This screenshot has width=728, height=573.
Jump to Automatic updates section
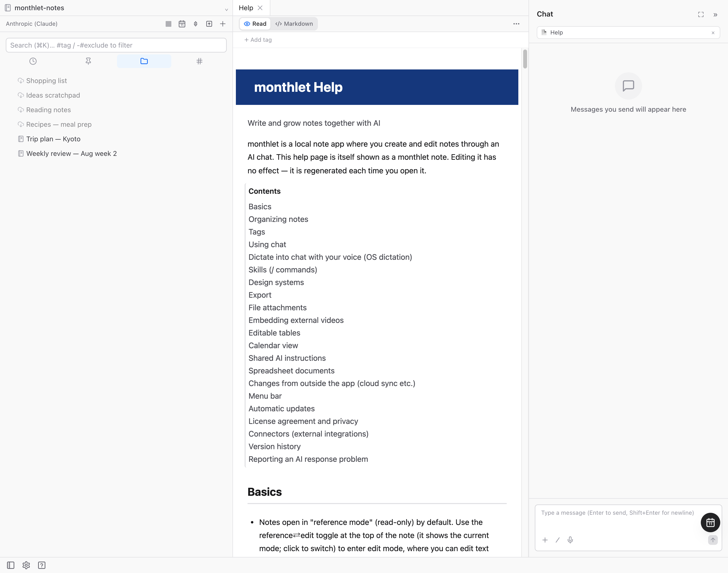pyautogui.click(x=282, y=409)
